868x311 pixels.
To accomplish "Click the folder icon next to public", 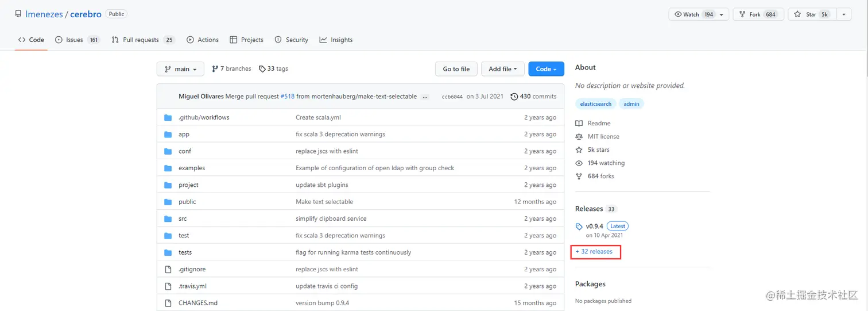I will (168, 202).
